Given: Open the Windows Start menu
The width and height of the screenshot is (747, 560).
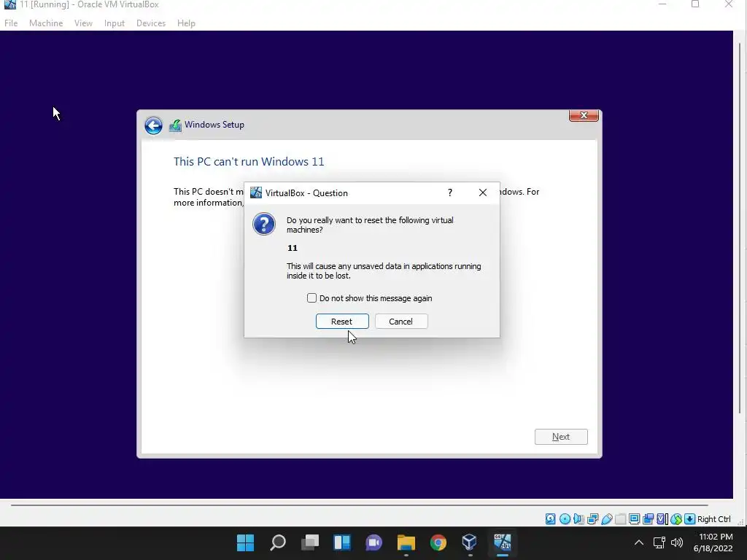Looking at the screenshot, I should coord(245,542).
